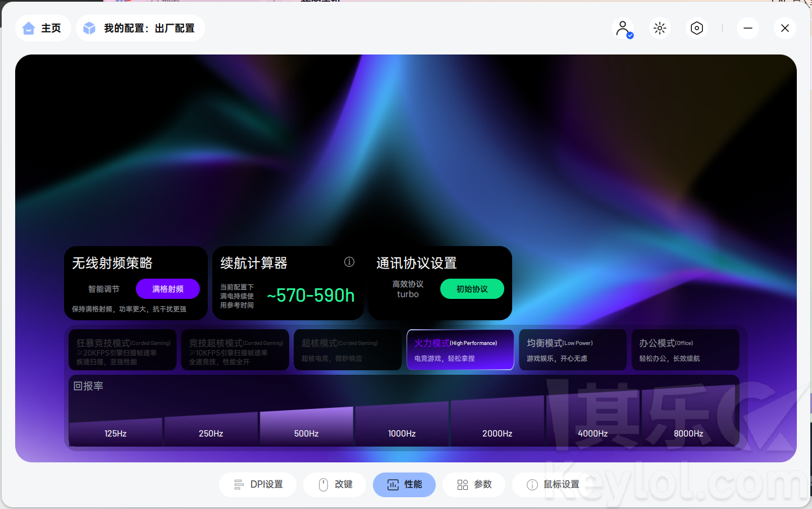Screen dimensions: 812x509
Task: Open the hexagon settings icon
Action: [697, 28]
